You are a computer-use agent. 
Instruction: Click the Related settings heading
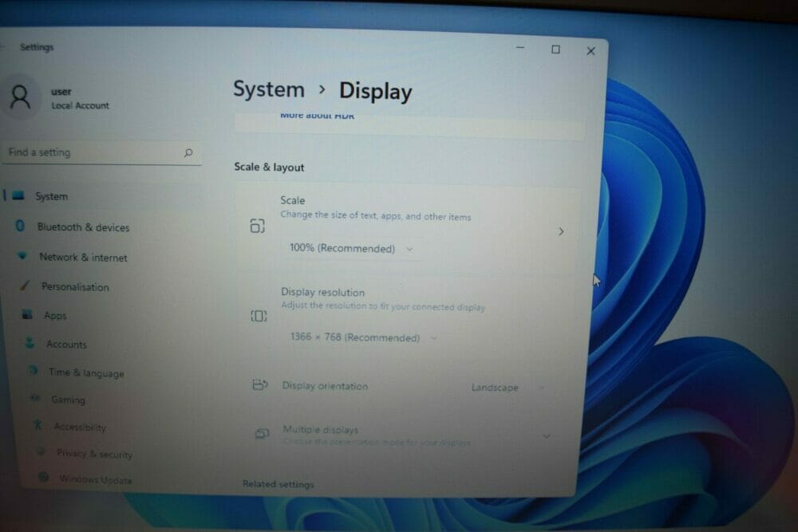tap(279, 484)
